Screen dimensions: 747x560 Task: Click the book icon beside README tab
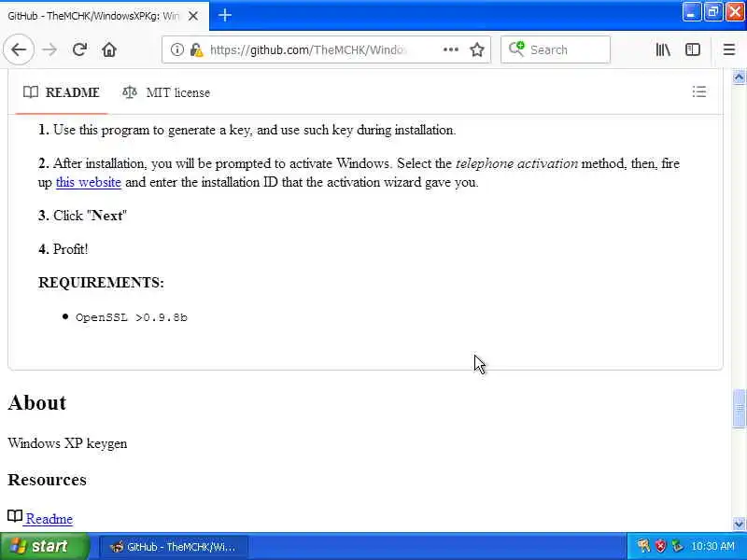tap(31, 91)
